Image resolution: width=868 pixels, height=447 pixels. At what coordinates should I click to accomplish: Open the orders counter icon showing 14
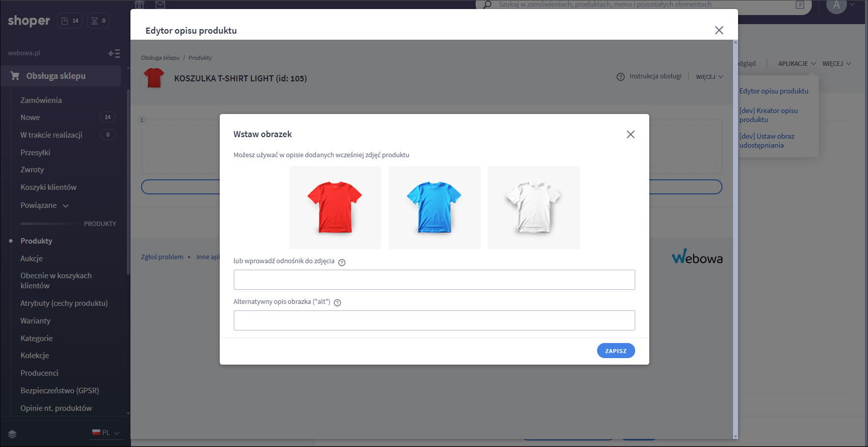tap(70, 21)
